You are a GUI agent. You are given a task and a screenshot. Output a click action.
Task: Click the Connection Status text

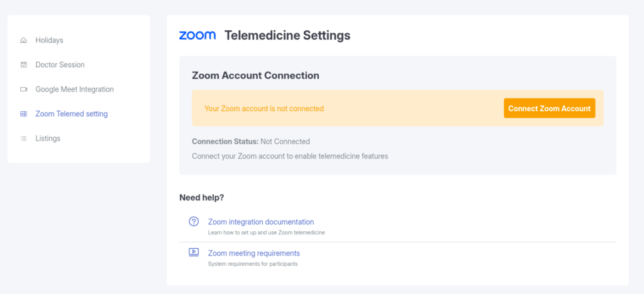click(251, 141)
